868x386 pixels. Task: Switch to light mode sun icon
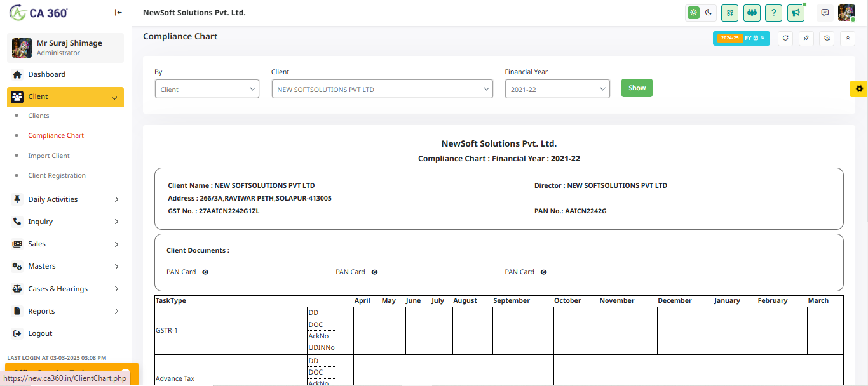tap(693, 12)
